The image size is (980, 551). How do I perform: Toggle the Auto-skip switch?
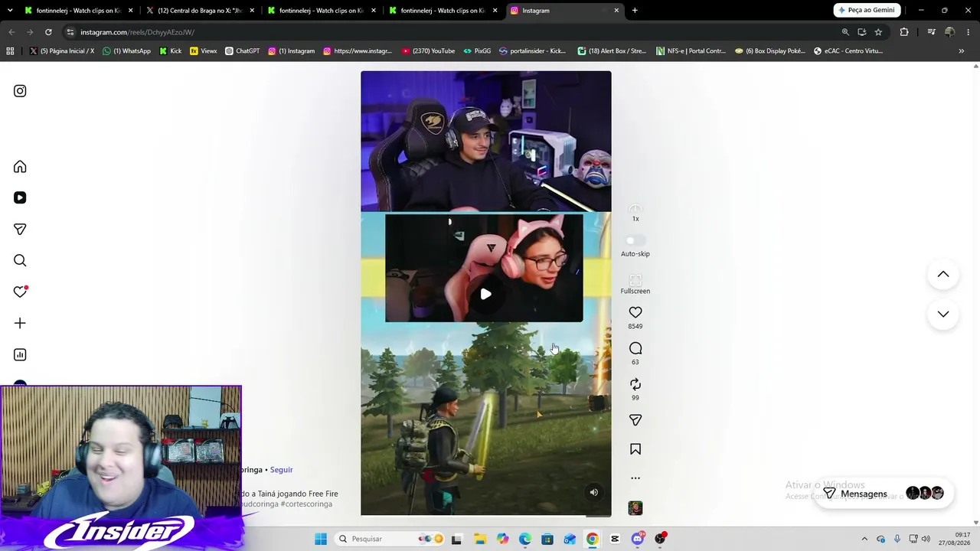(635, 240)
